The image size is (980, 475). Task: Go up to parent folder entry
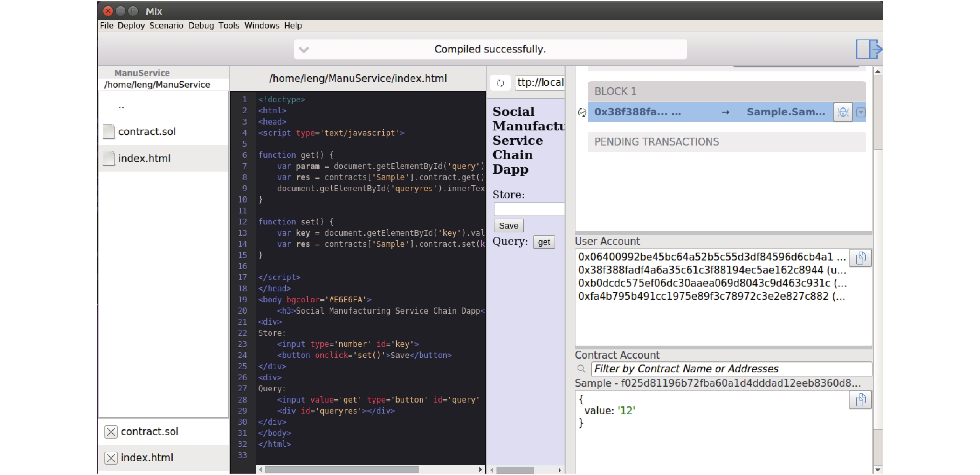coord(121,107)
